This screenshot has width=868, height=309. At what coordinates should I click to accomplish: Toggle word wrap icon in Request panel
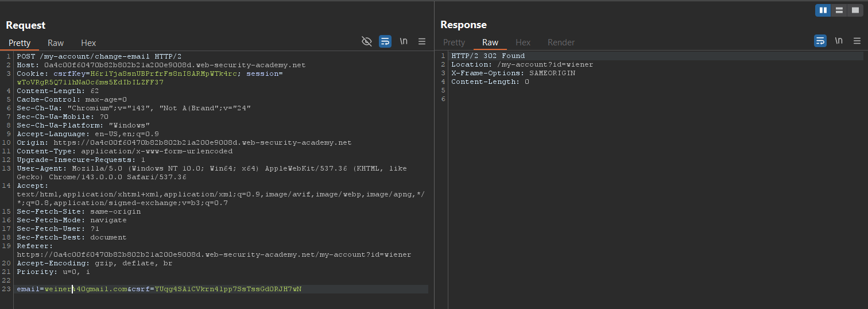[x=385, y=41]
